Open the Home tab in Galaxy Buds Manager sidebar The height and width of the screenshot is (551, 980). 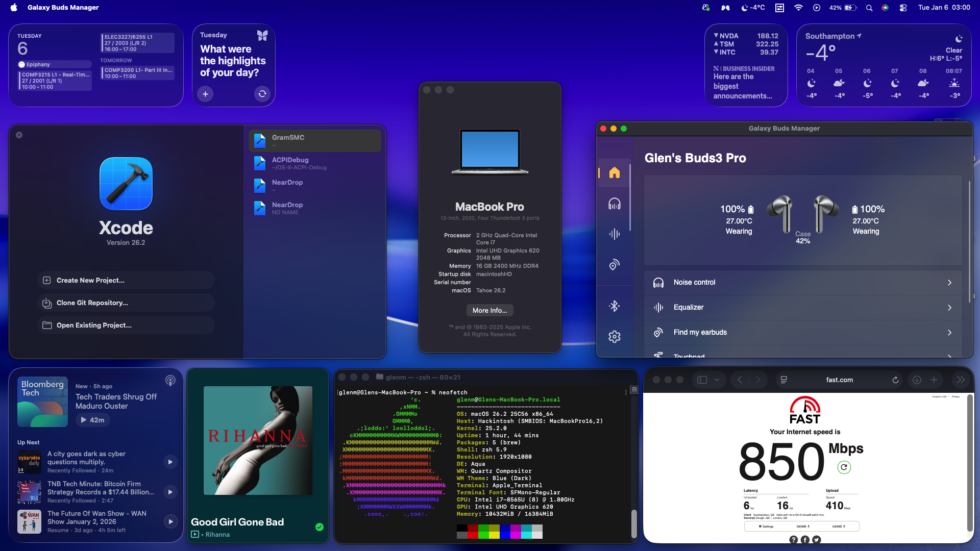(x=614, y=173)
